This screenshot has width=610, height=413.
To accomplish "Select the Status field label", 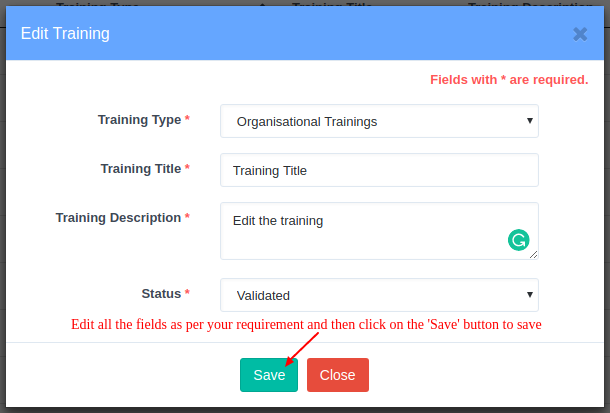I will tap(161, 294).
